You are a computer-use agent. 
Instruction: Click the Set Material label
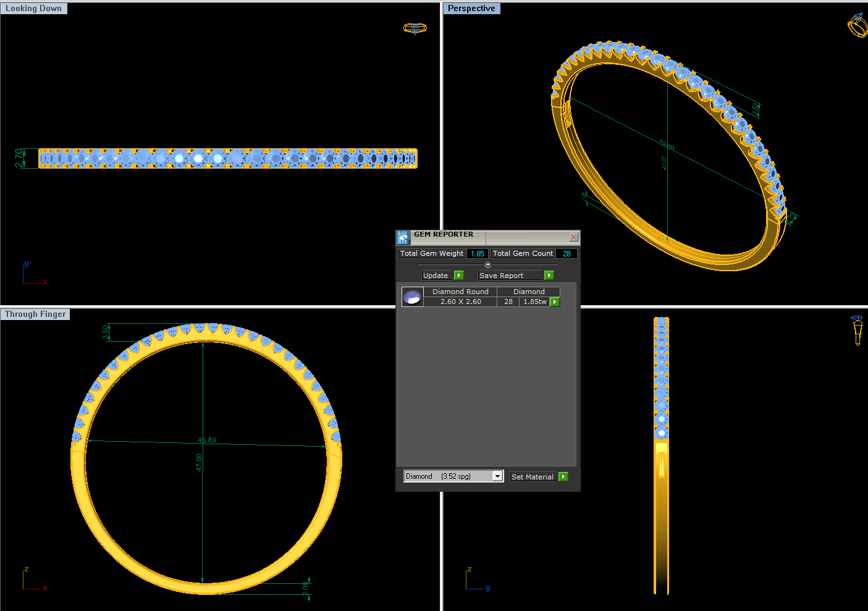533,477
